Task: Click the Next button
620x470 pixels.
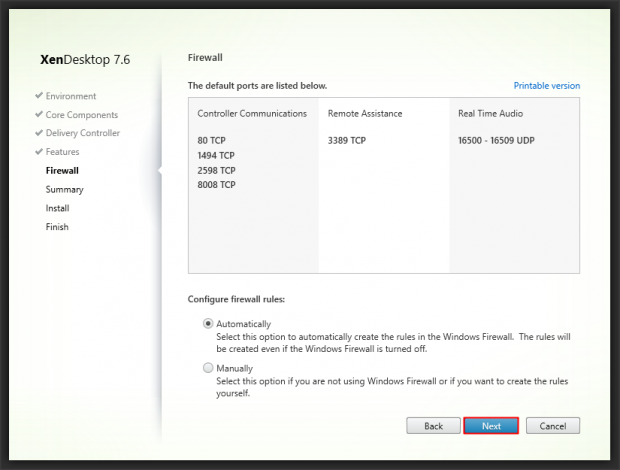Action: tap(491, 426)
